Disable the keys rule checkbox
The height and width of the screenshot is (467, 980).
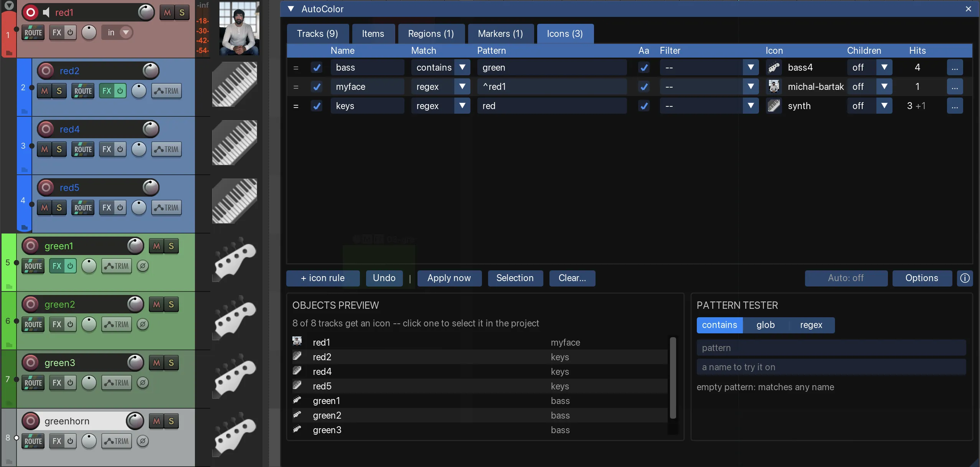[x=317, y=106]
